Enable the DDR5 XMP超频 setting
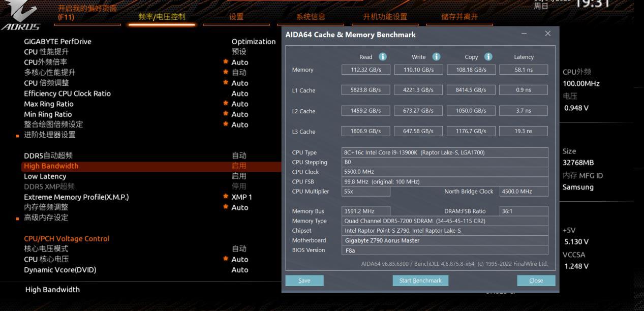 [x=239, y=187]
